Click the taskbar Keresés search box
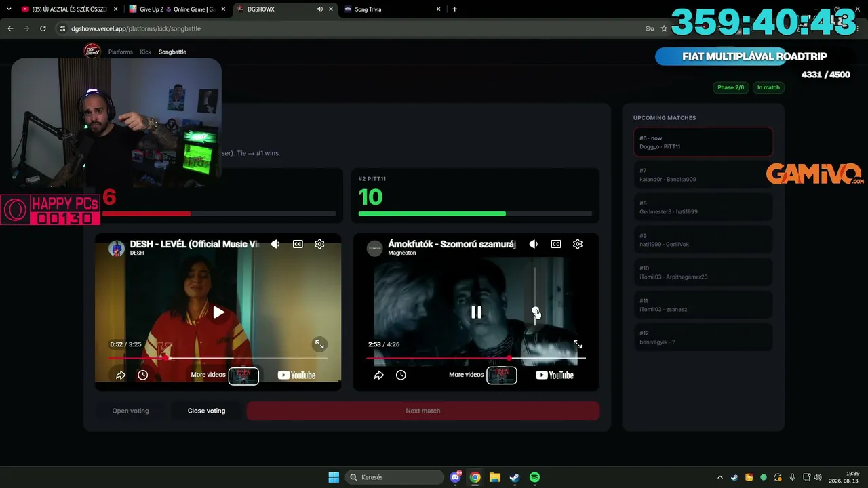 tap(395, 477)
